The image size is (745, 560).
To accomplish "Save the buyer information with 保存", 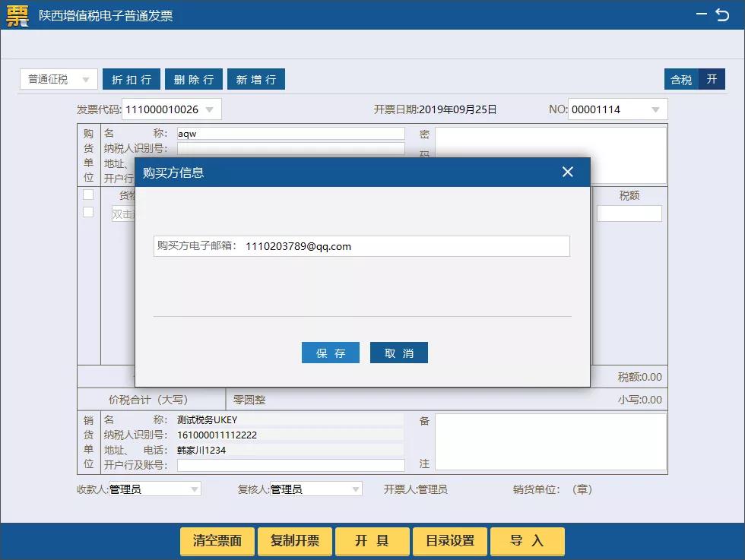I will (x=330, y=352).
